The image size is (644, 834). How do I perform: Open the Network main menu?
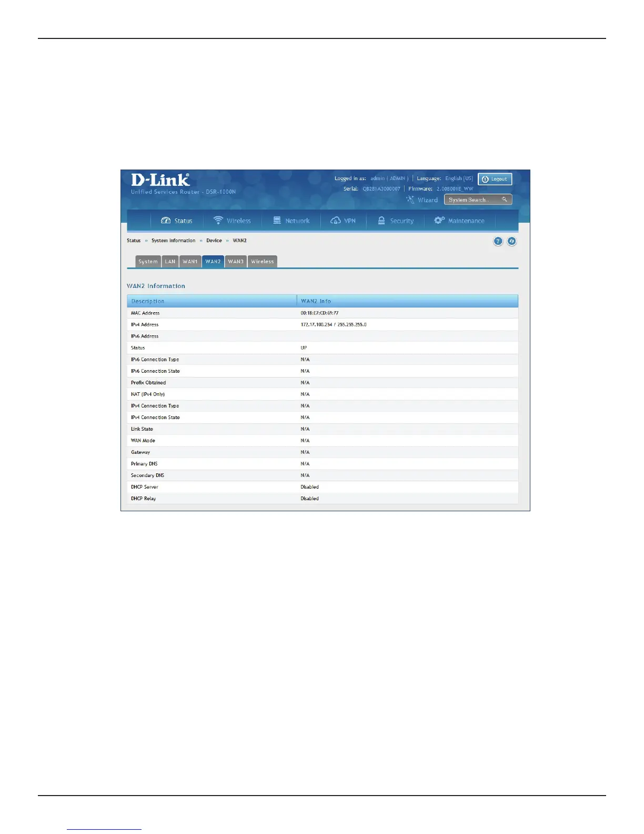(291, 221)
